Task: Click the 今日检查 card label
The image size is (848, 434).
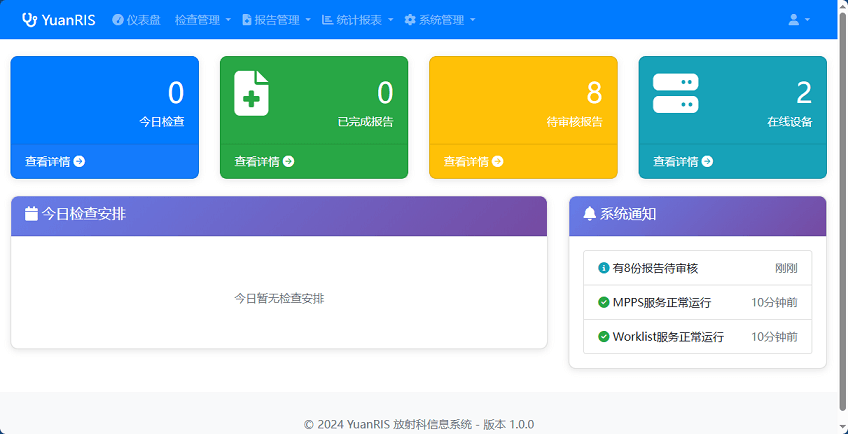Action: (162, 122)
